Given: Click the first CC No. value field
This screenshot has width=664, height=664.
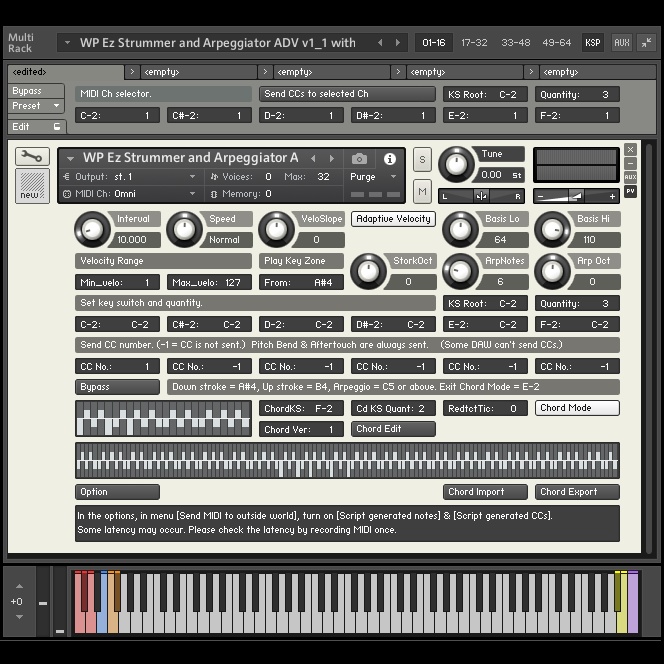Looking at the screenshot, I should pyautogui.click(x=117, y=367).
